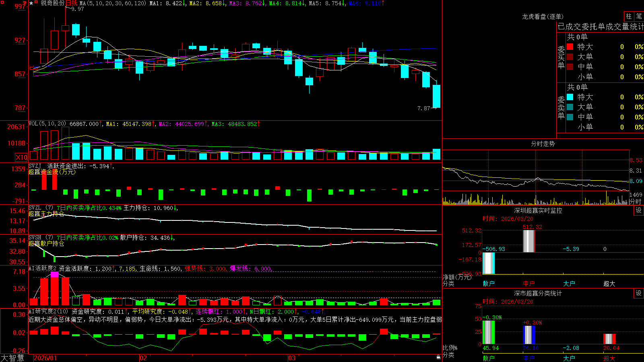Switch 龙虎看盘 to 柱 bar view

[629, 16]
